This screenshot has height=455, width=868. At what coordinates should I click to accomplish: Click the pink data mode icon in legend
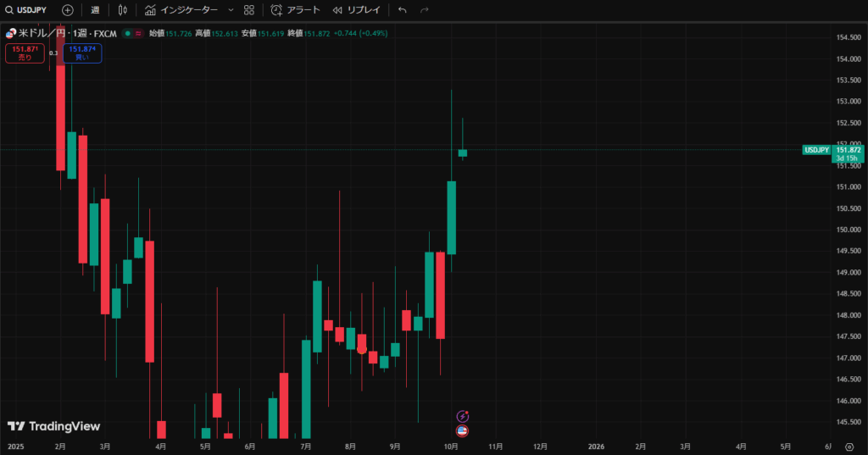click(138, 33)
